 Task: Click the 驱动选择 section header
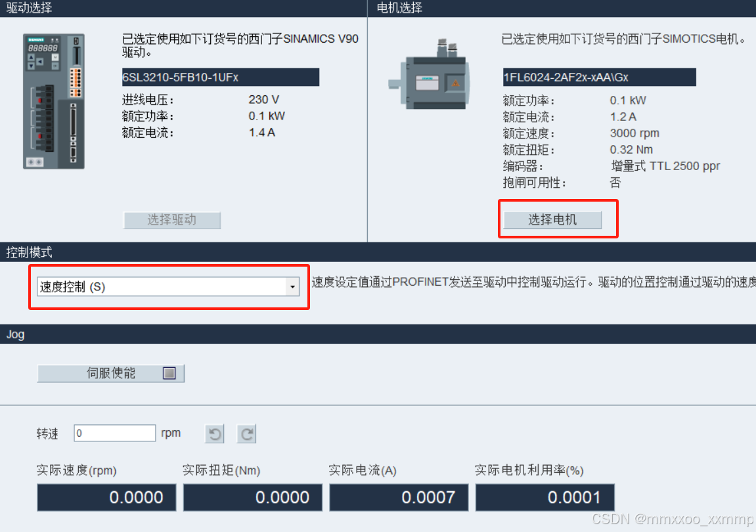183,8
